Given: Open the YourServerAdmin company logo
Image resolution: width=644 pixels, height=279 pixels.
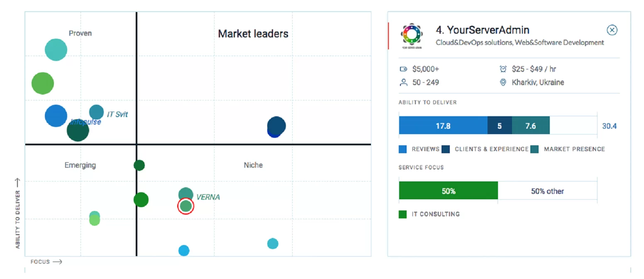Looking at the screenshot, I should click(x=412, y=36).
